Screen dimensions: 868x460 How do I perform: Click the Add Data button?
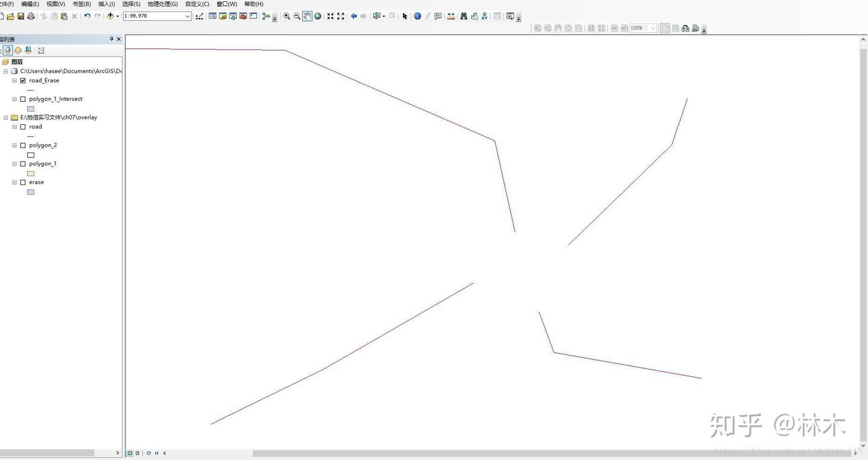coord(110,16)
